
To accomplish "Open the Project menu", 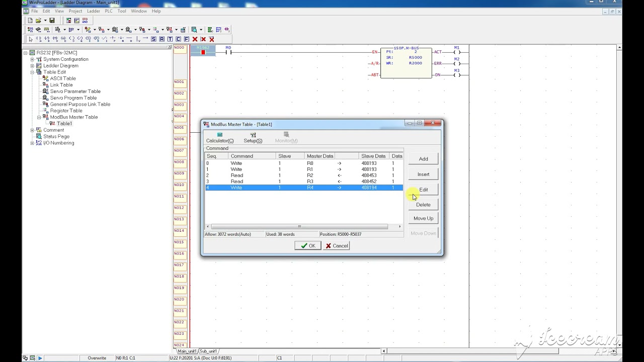I will click(75, 11).
